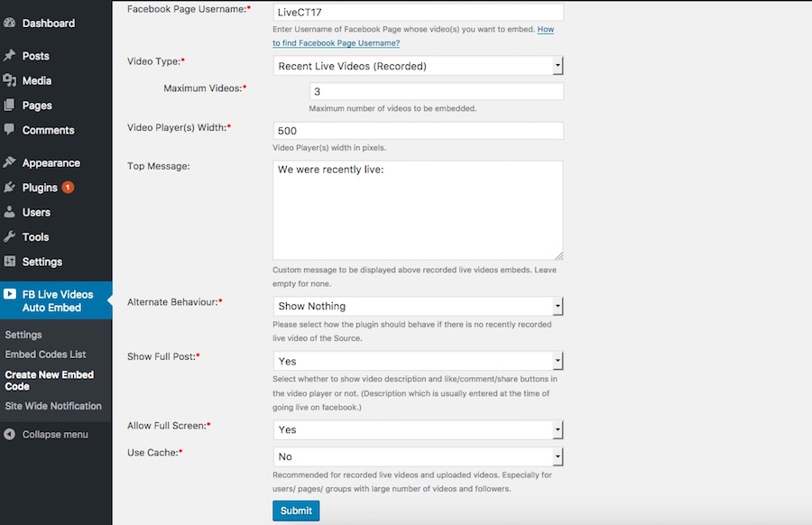812x525 pixels.
Task: Click the Dashboard icon in sidebar
Action: [10, 23]
